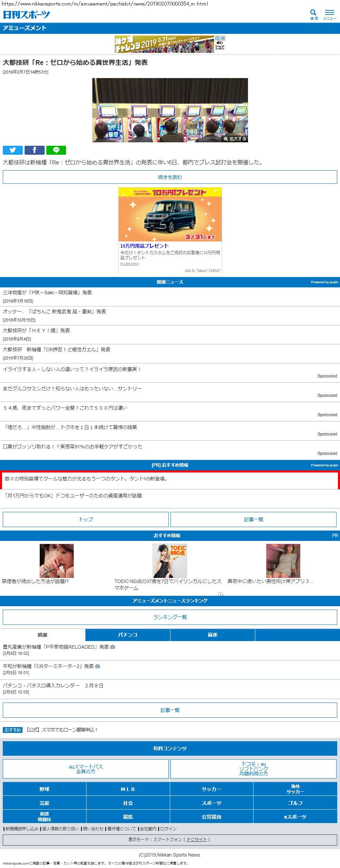Close the top banner ad
Screen dimensions: 340x868
(223, 38)
